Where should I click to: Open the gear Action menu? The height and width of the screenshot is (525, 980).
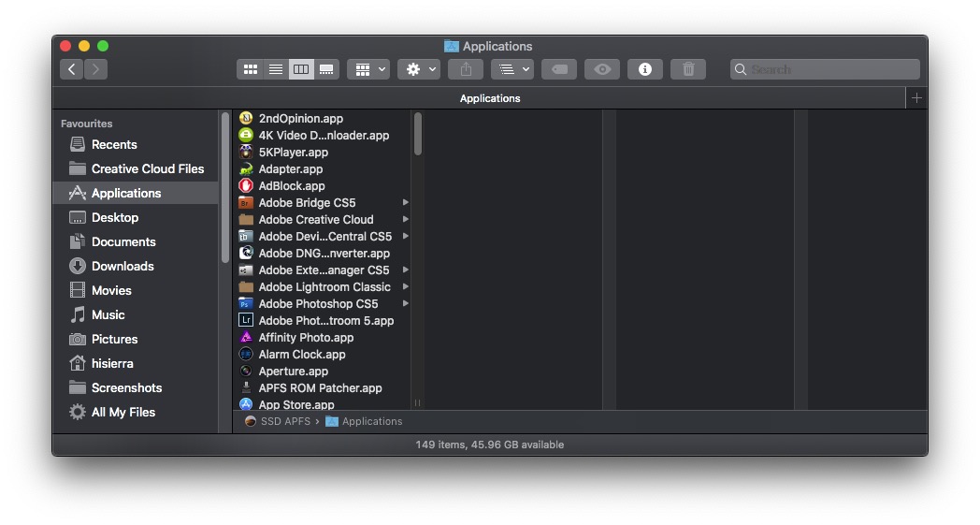(419, 69)
